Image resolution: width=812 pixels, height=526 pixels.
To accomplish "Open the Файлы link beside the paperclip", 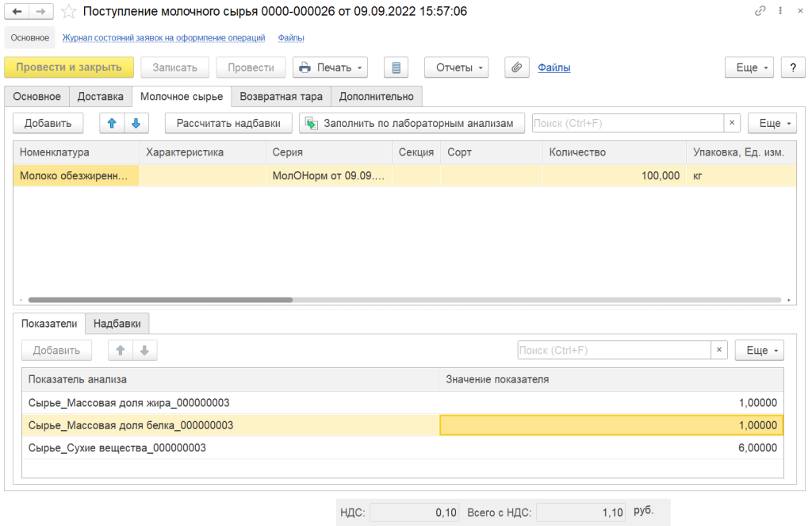I will (x=554, y=67).
